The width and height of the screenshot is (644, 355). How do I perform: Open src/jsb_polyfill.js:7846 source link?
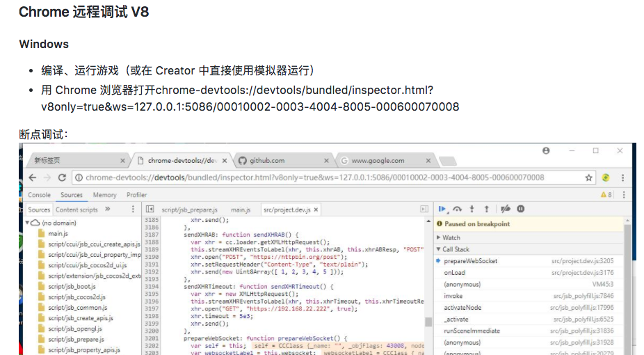click(583, 296)
